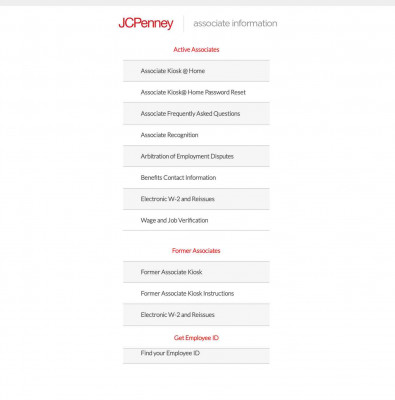This screenshot has width=395, height=400.
Task: Open Electronic W-2 and Reissues under Active Associates
Action: coord(196,199)
